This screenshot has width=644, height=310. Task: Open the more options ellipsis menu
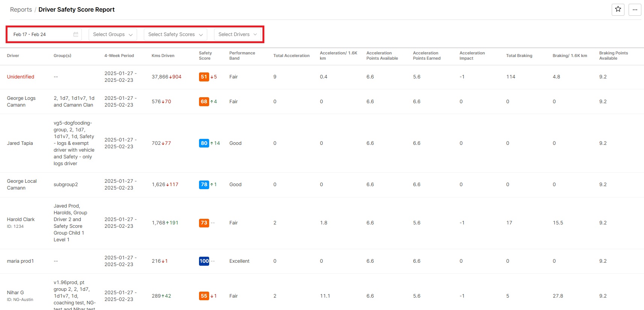coord(635,9)
